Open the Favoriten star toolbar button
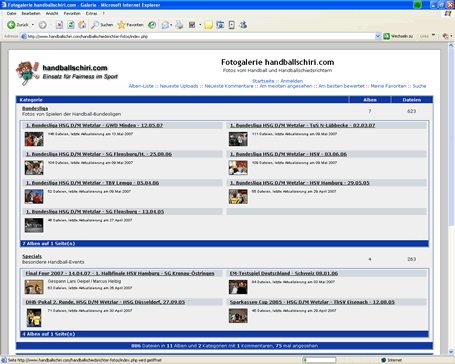 130,25
